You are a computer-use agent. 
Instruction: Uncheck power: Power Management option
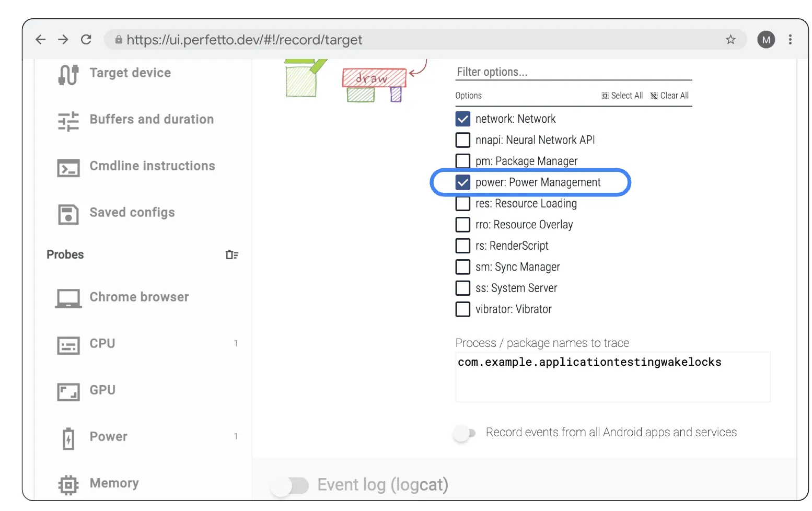pyautogui.click(x=463, y=182)
